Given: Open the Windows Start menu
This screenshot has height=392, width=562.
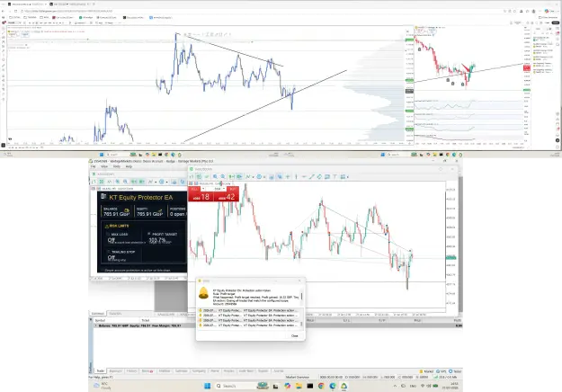Looking at the screenshot, I should (x=207, y=386).
